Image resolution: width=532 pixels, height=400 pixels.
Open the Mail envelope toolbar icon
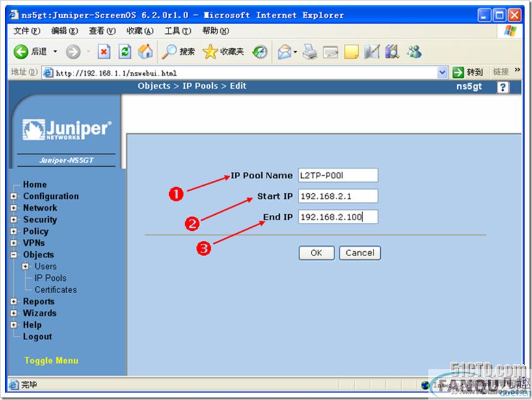[285, 52]
